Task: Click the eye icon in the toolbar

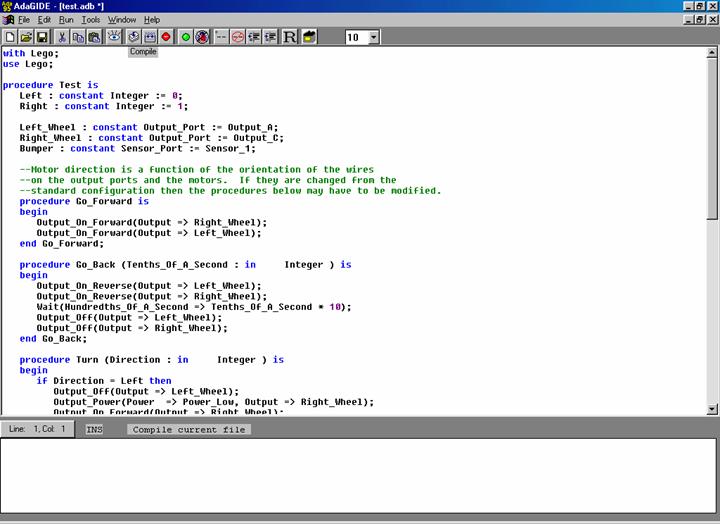Action: [114, 37]
